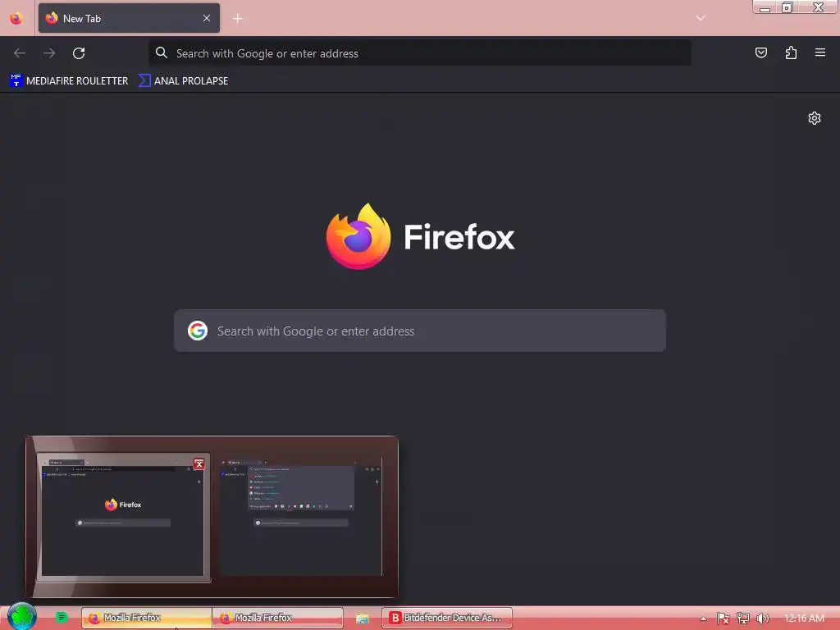Open file explorer taskbar icon
The height and width of the screenshot is (630, 840).
pos(362,619)
